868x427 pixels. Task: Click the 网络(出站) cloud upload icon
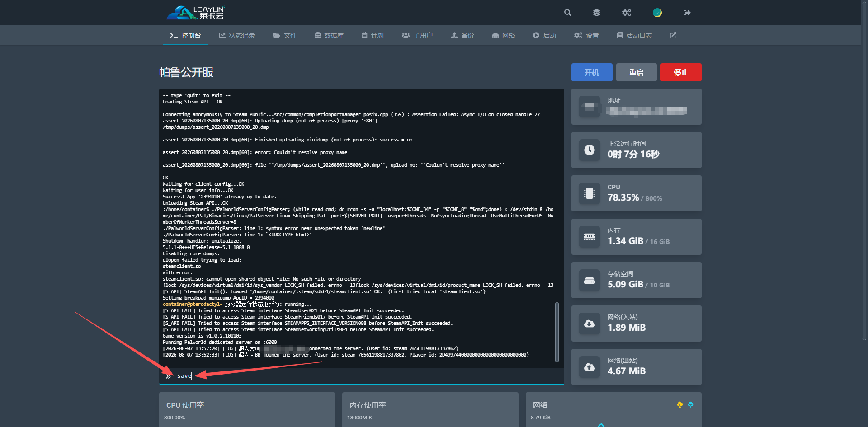point(590,367)
